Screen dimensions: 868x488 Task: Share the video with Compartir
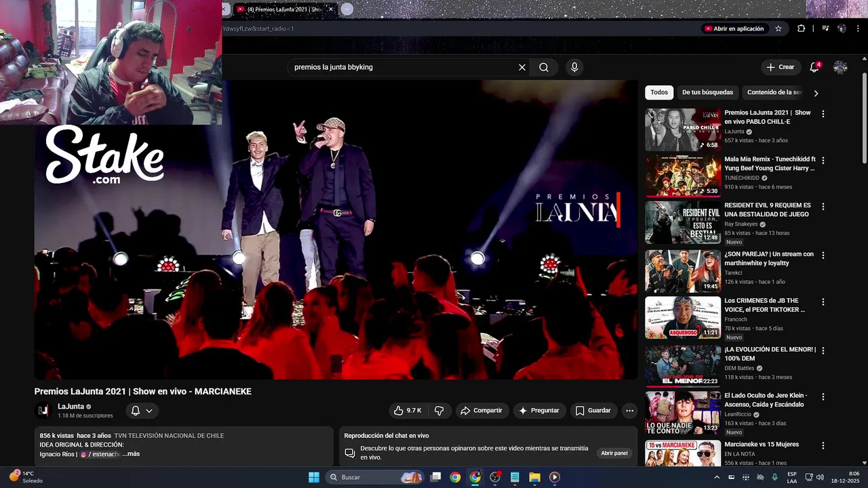click(481, 411)
